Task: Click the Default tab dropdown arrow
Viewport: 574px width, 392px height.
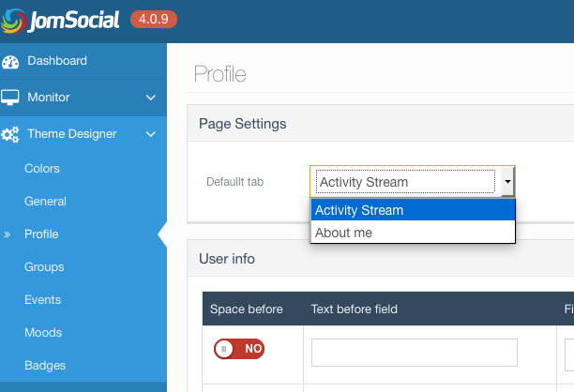Action: pyautogui.click(x=507, y=182)
